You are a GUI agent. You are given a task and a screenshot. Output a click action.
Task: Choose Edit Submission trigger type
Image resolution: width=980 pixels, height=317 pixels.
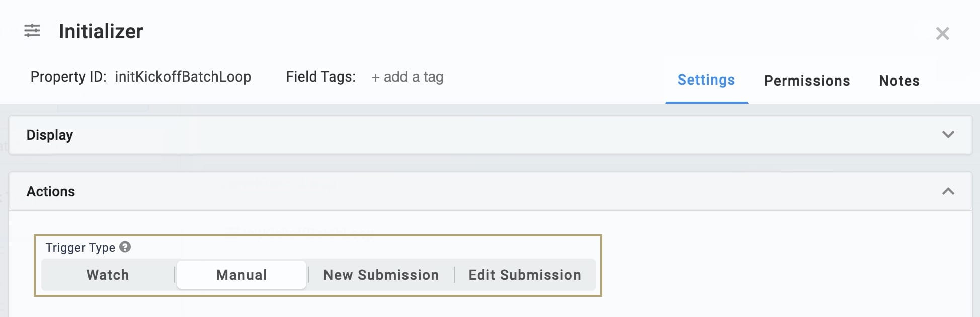point(525,275)
